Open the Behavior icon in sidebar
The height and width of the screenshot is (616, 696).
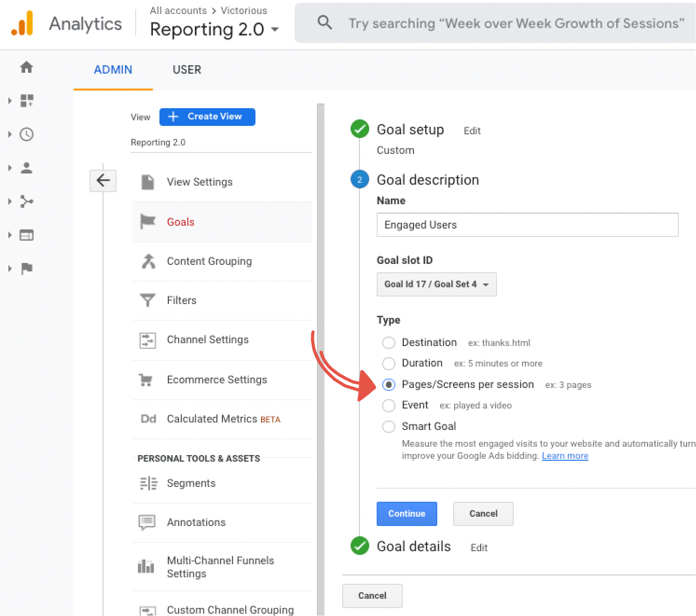pos(27,235)
